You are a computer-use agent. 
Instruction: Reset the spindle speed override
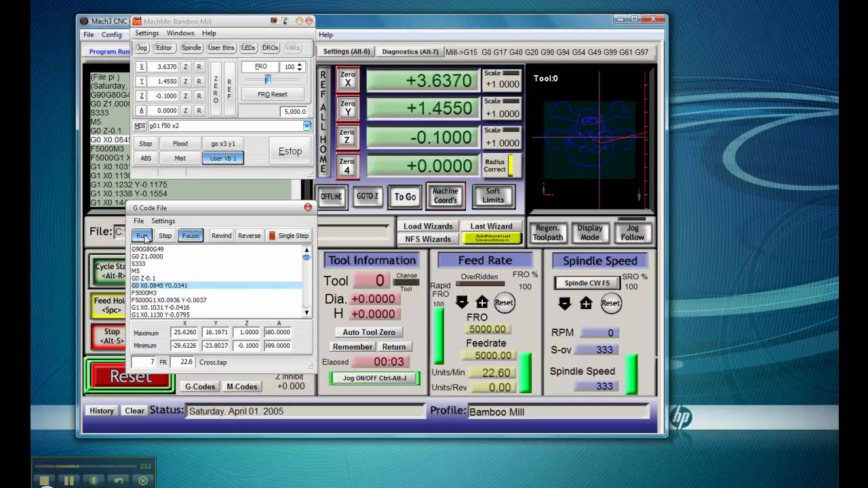click(x=610, y=303)
